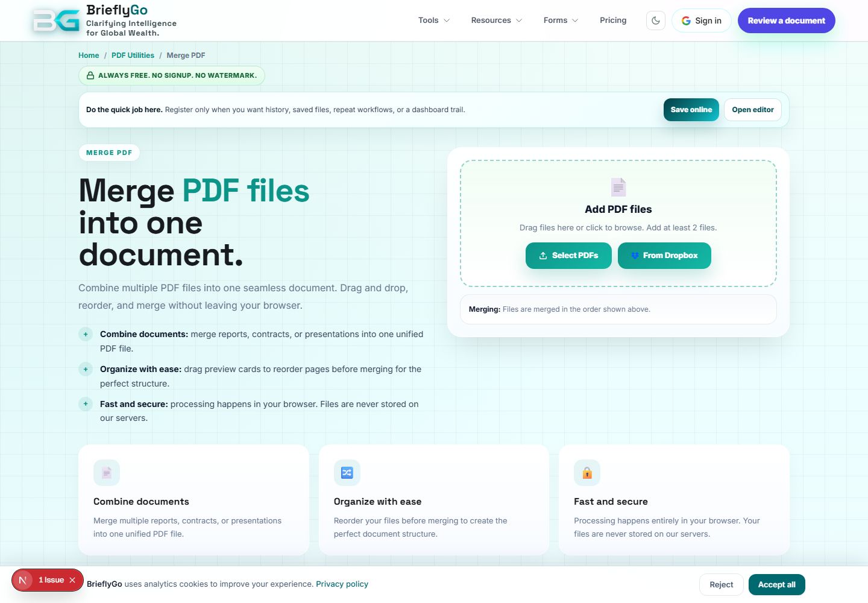This screenshot has width=868, height=603.
Task: Click the Dropbox logo icon
Action: 635,256
